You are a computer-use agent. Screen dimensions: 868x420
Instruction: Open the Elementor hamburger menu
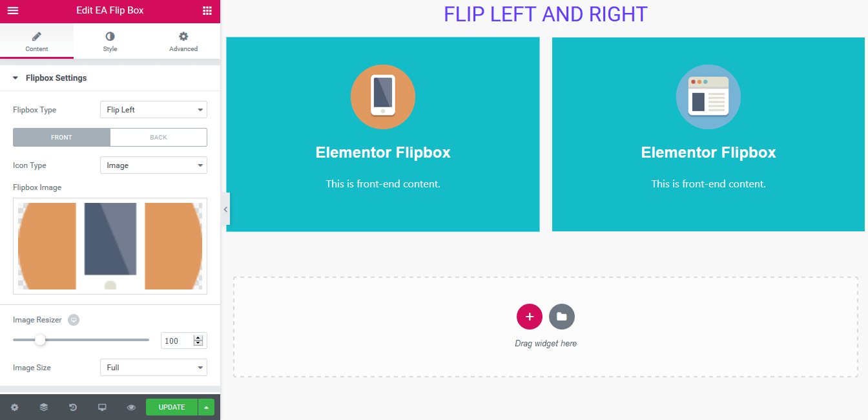[12, 11]
